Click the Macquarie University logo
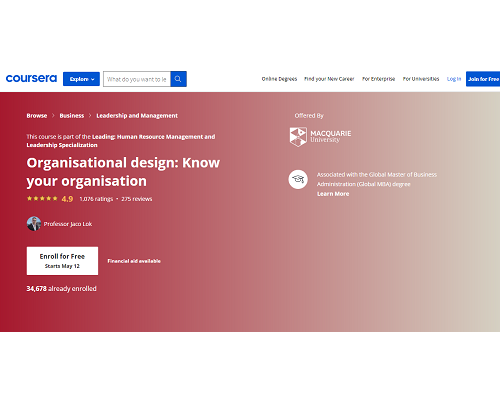 click(320, 137)
